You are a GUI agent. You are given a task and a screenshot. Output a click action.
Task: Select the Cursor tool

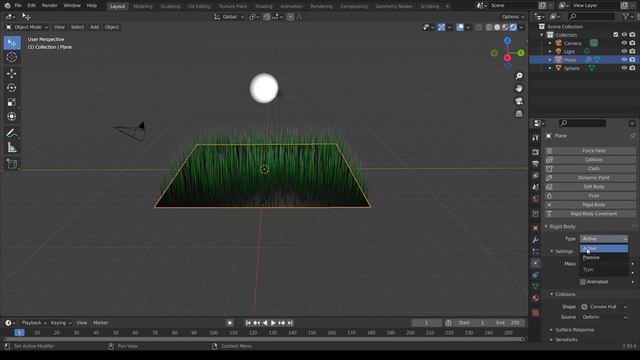tap(12, 57)
